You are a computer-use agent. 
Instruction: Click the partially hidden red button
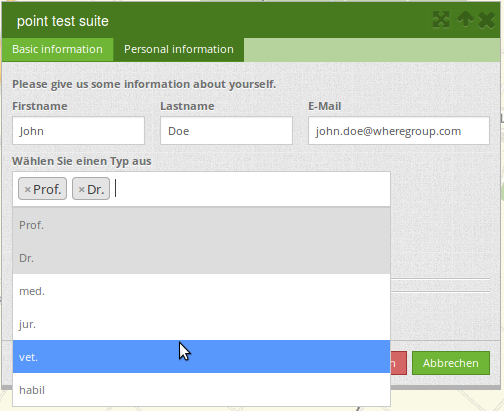coord(398,363)
